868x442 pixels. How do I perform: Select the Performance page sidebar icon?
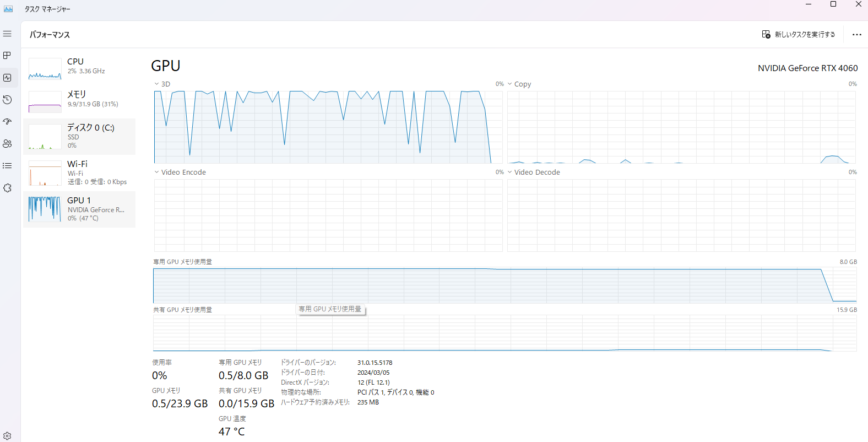click(x=7, y=78)
